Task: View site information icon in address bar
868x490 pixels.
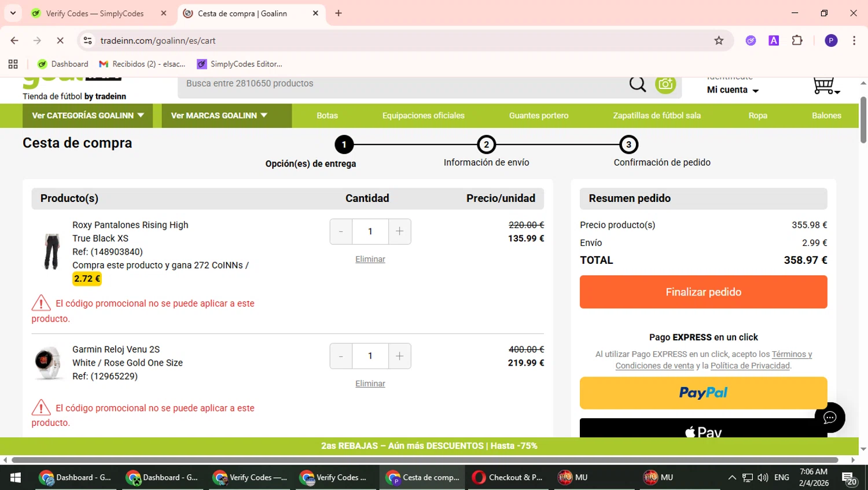Action: (88, 40)
